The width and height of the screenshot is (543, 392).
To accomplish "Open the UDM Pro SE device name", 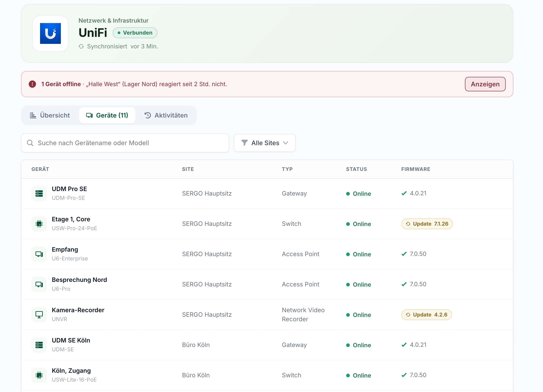I will click(x=69, y=189).
